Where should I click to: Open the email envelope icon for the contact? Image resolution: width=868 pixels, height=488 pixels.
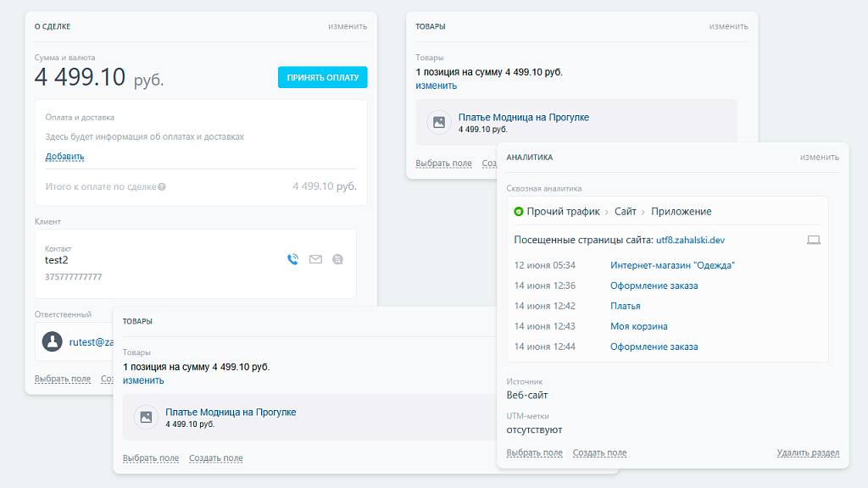coord(315,260)
